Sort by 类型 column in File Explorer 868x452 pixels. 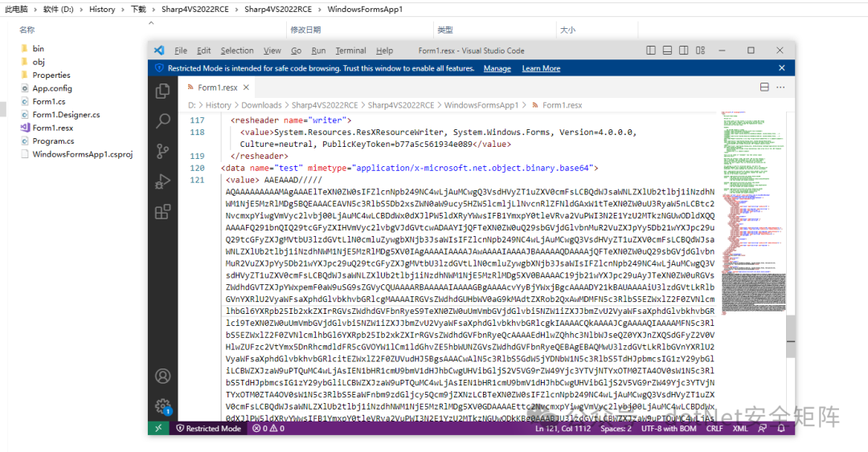[x=445, y=30]
